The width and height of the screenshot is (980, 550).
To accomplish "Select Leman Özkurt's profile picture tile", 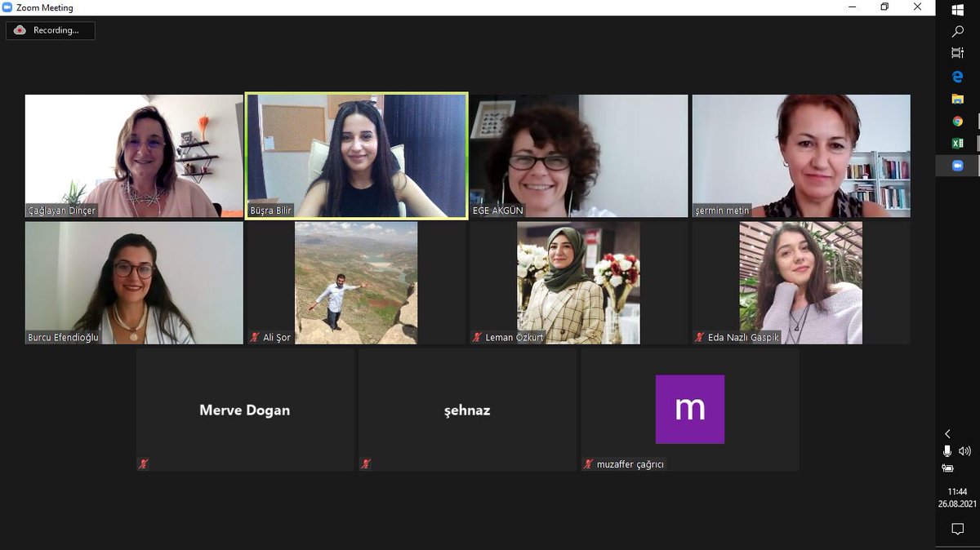I will (579, 283).
